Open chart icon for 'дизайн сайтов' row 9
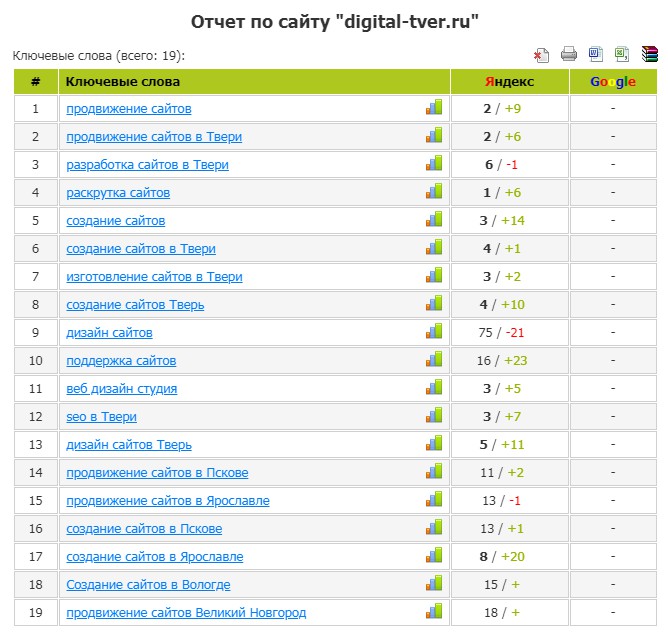The width and height of the screenshot is (668, 636). point(434,331)
